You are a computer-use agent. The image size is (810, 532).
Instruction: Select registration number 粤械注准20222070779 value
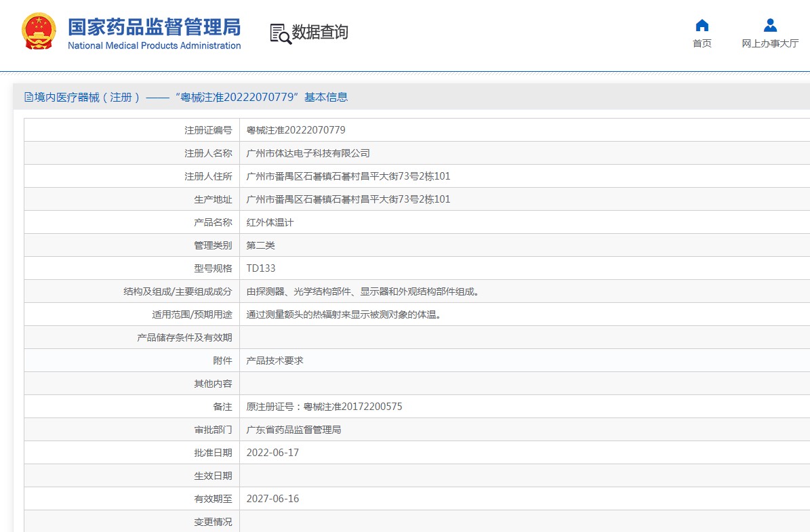pyautogui.click(x=296, y=130)
